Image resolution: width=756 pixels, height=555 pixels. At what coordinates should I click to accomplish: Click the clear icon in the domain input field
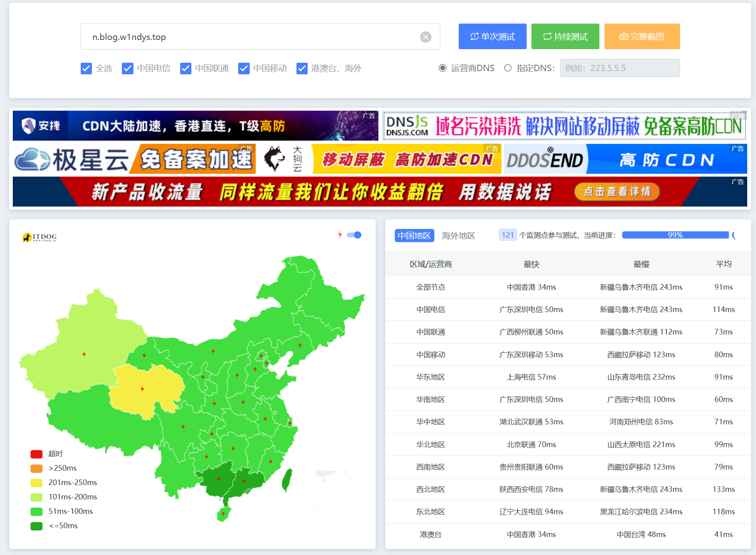(425, 37)
